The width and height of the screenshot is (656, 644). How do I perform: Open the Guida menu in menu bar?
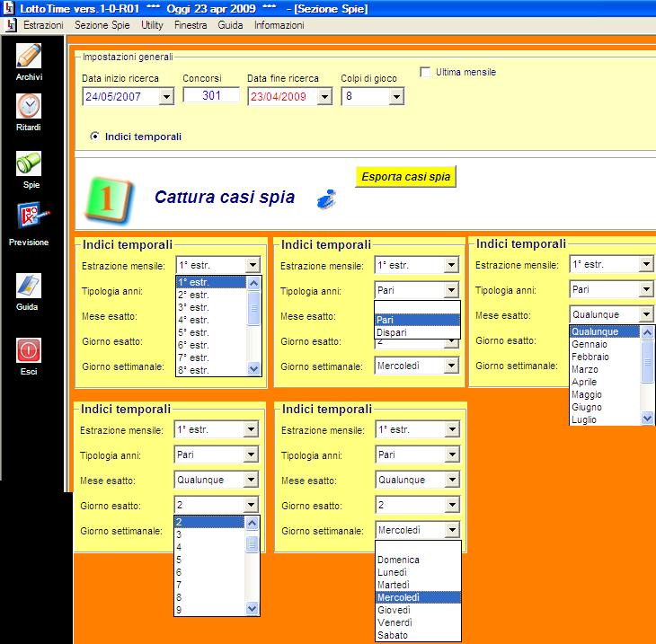click(230, 25)
